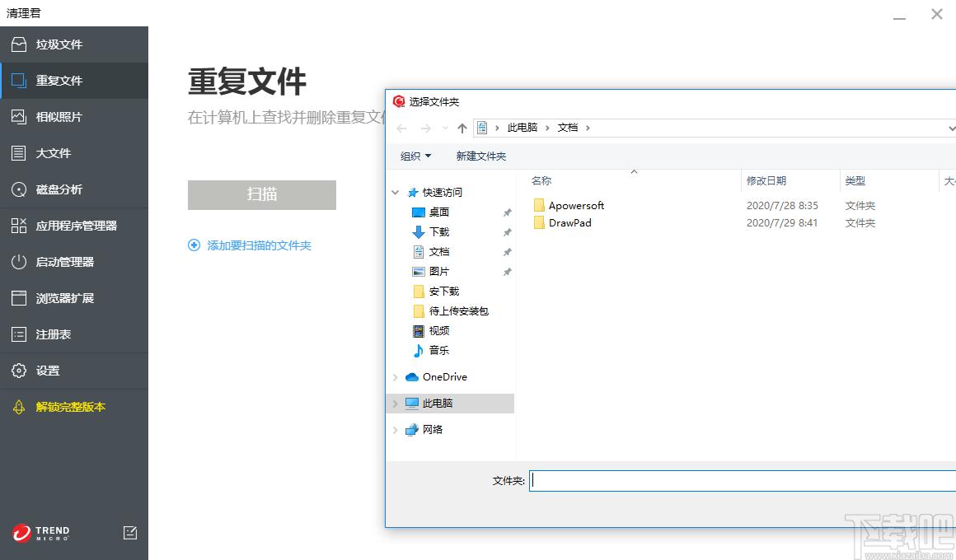The height and width of the screenshot is (560, 956).
Task: Expand the 网络 network tree node
Action: point(396,430)
